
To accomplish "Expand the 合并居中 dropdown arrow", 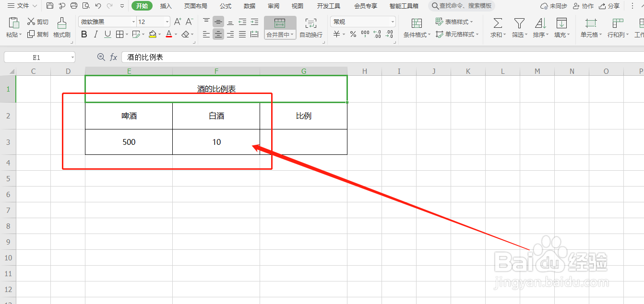I will pyautogui.click(x=292, y=35).
